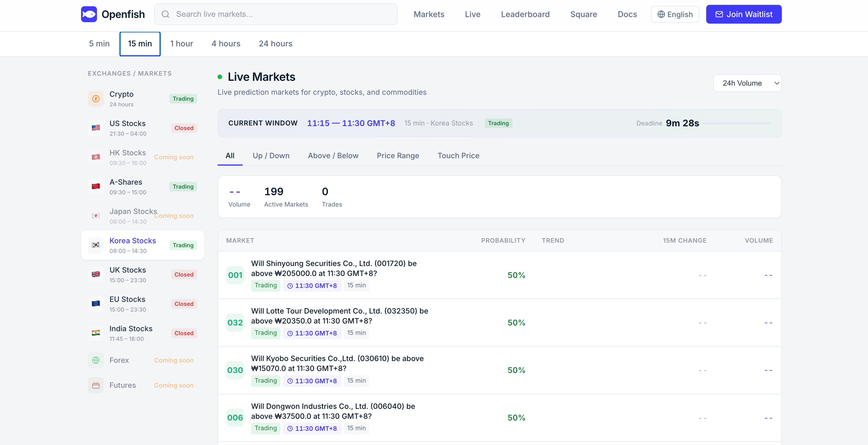This screenshot has width=868, height=445.
Task: Click clock icon in Dongwon Industries deadline tag
Action: point(290,428)
